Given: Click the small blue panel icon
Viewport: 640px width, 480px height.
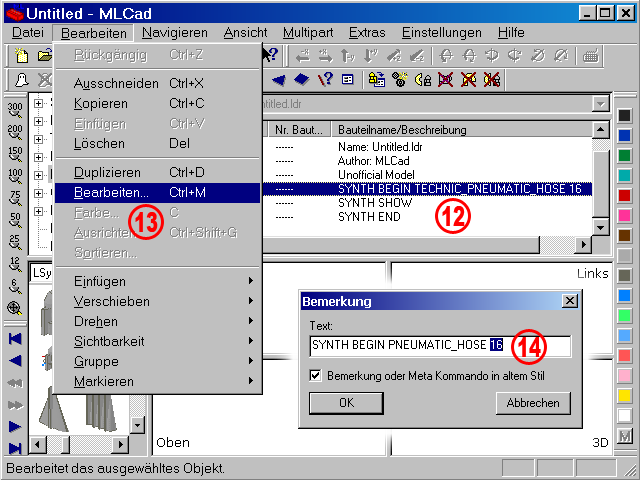Looking at the screenshot, I should [x=347, y=80].
